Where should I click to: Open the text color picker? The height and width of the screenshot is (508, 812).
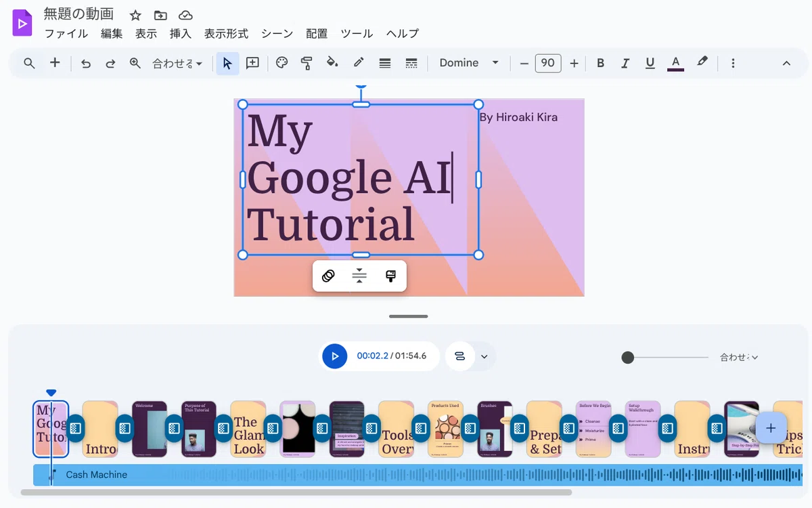[x=675, y=63]
